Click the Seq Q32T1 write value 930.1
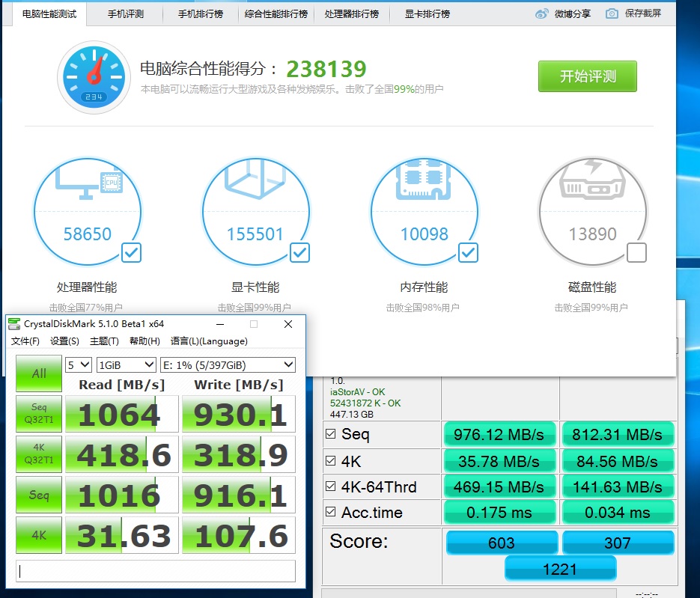This screenshot has width=700, height=598. click(239, 414)
